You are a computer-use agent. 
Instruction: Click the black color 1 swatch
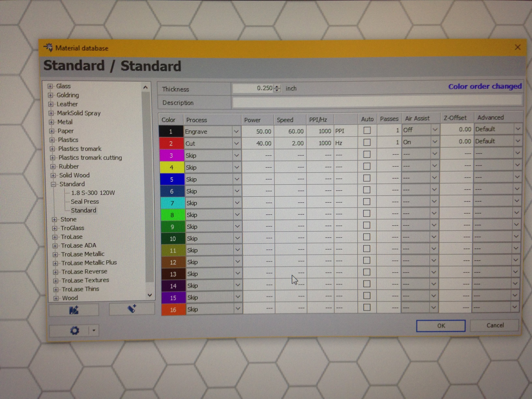point(171,132)
